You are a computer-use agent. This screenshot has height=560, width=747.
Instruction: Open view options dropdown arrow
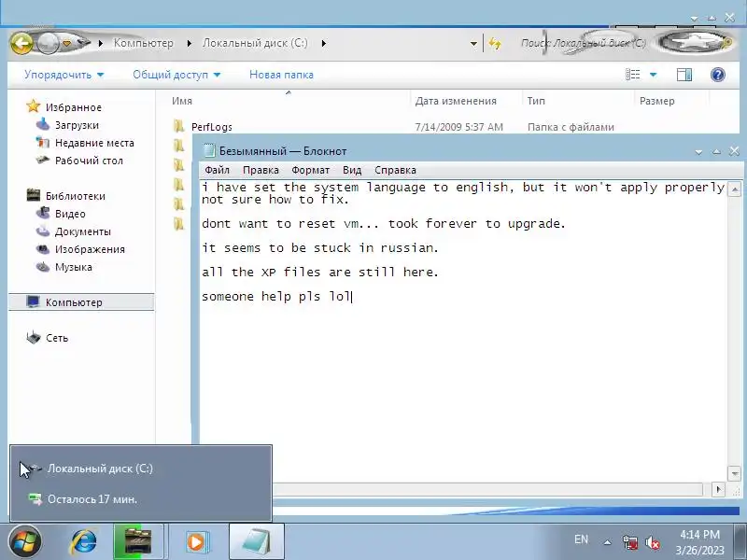tap(653, 75)
